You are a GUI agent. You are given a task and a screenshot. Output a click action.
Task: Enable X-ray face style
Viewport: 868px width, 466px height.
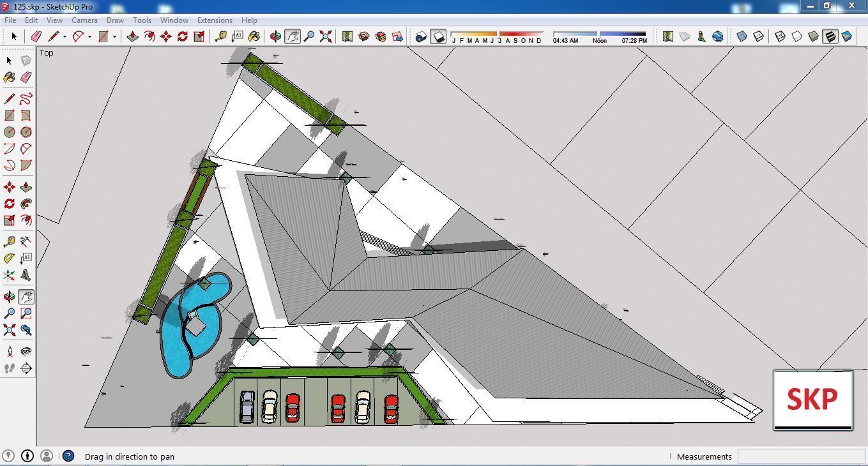point(742,36)
